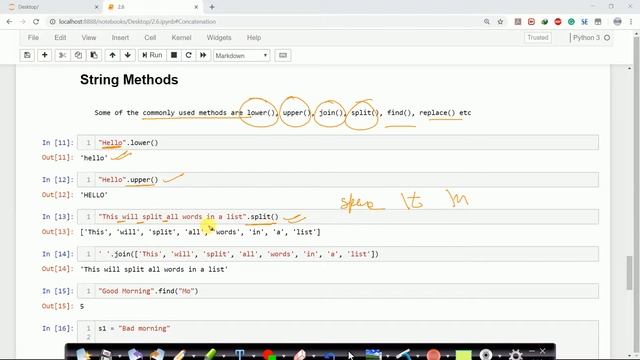The height and width of the screenshot is (360, 640).
Task: Close the annotation toolbar with its X
Action: coord(542,351)
